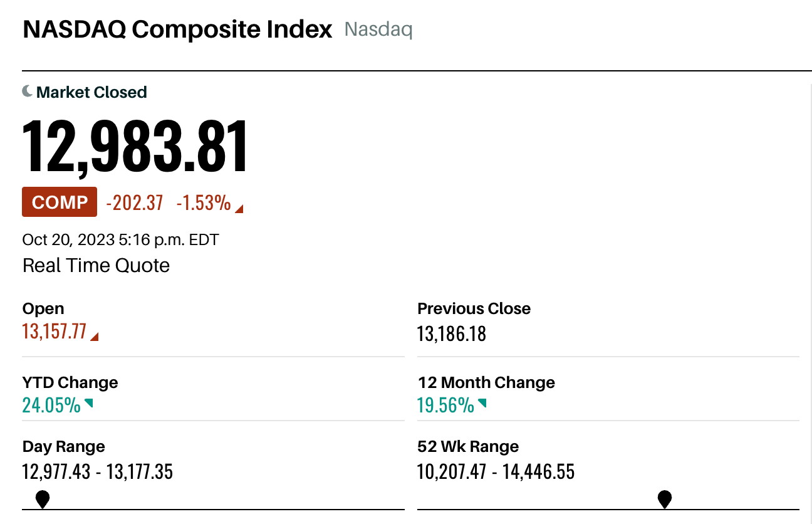Click the red down triangle beside -1.53%
This screenshot has height=524, width=812.
(x=239, y=209)
